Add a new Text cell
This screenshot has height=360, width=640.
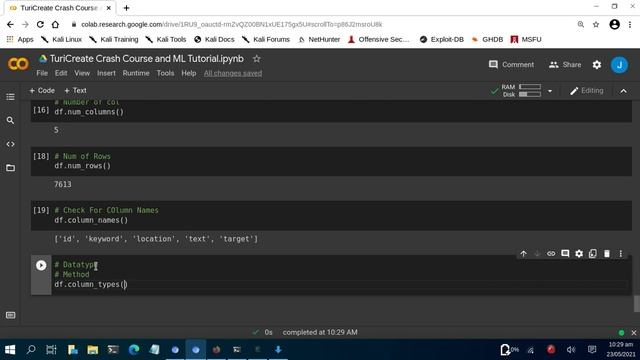(x=76, y=91)
